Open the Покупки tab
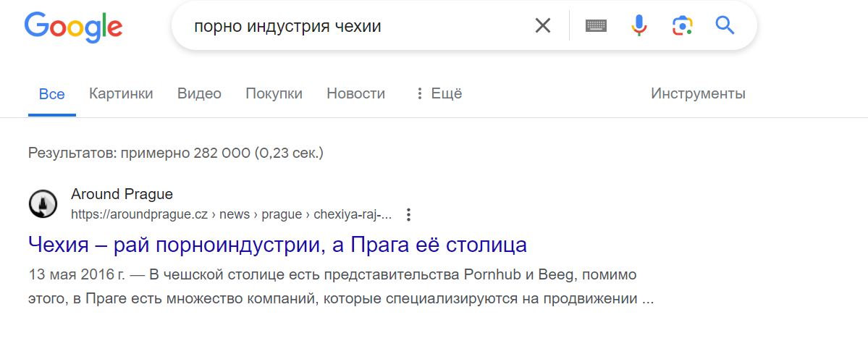The height and width of the screenshot is (341, 868). (274, 93)
